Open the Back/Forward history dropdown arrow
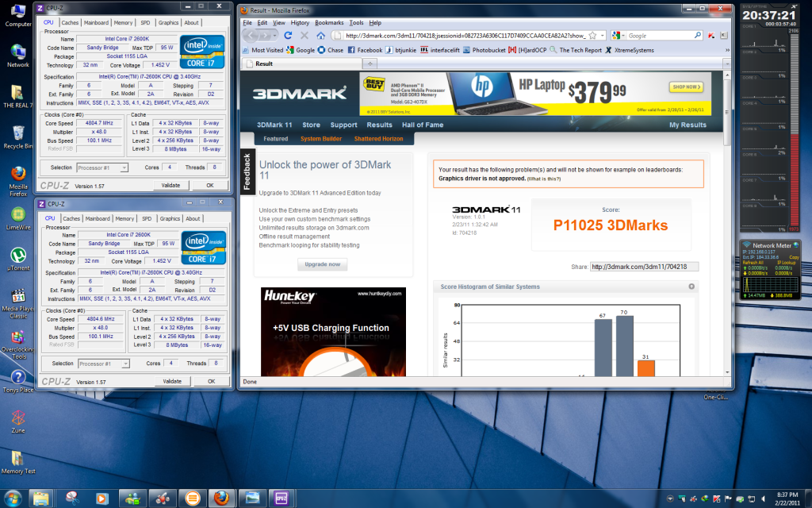 click(276, 35)
